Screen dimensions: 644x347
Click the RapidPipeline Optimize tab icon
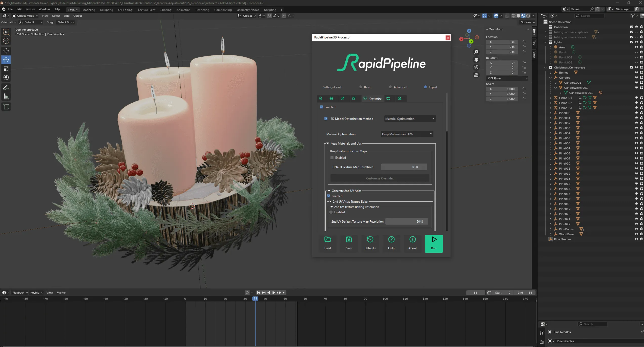click(365, 99)
